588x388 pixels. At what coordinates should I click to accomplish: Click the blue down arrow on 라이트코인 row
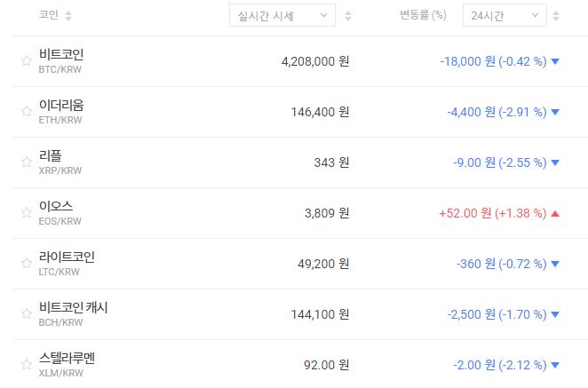click(555, 264)
